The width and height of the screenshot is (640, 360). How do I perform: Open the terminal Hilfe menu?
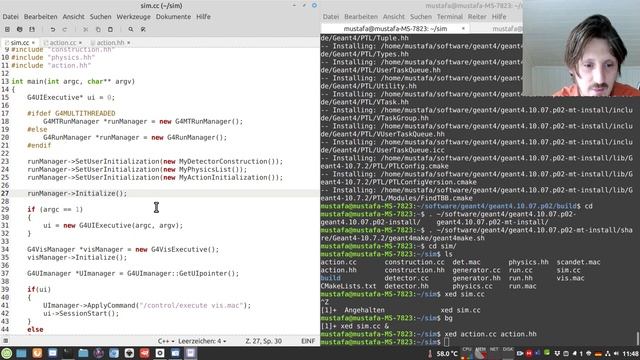point(499,17)
